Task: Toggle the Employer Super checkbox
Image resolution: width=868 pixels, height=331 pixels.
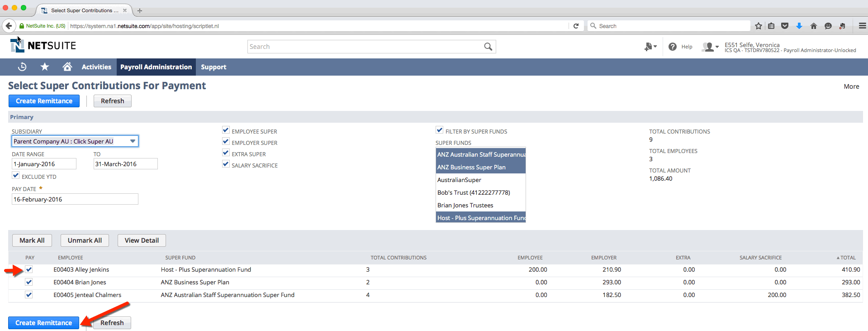Action: click(226, 141)
